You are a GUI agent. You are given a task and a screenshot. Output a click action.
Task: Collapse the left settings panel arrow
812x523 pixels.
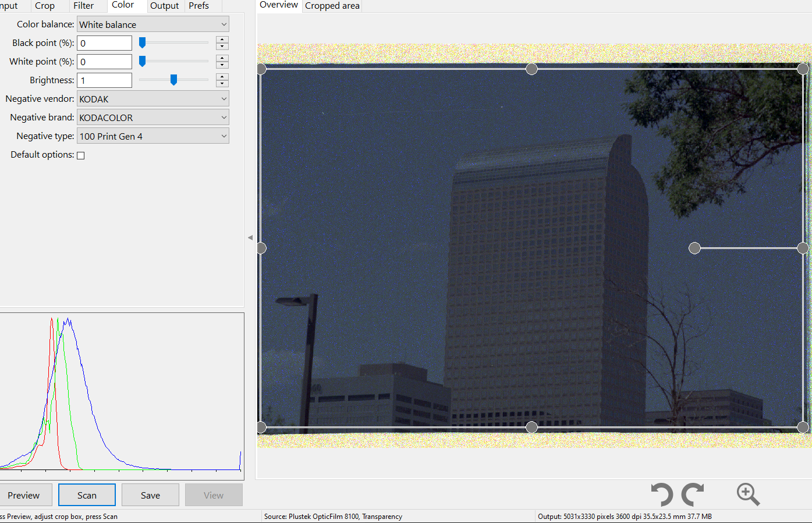[x=250, y=237]
